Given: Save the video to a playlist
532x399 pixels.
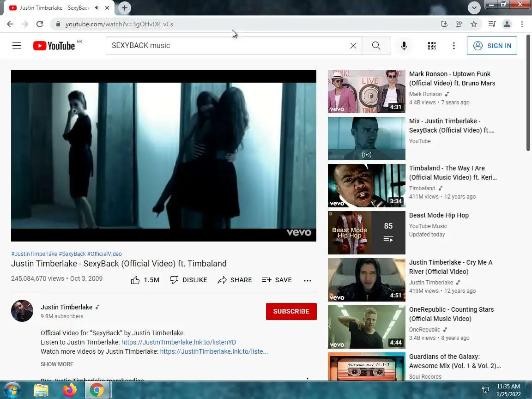Looking at the screenshot, I should click(x=277, y=280).
